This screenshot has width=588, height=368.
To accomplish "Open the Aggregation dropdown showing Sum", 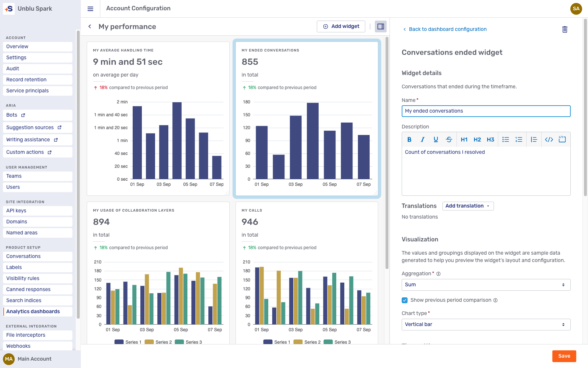I will [x=486, y=285].
